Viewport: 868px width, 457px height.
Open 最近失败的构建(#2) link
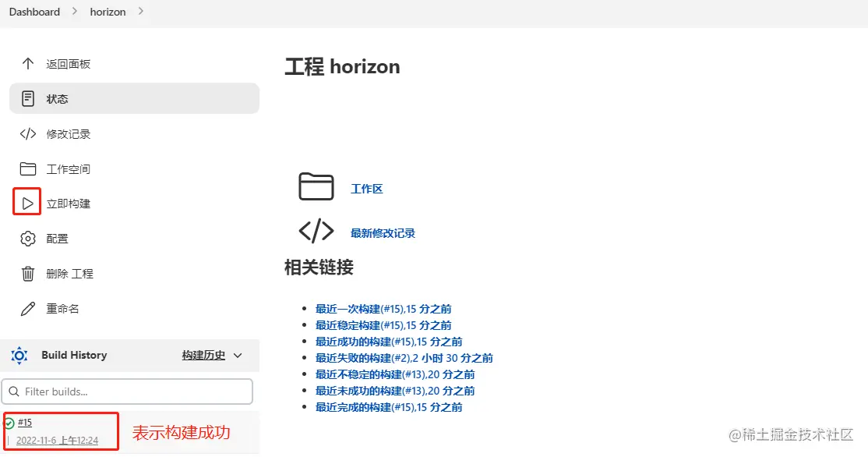coord(404,358)
